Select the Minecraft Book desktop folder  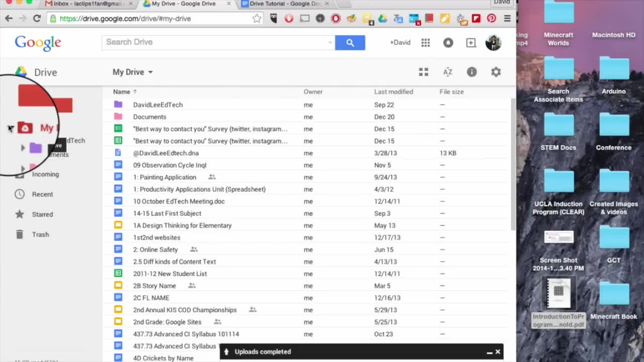point(614,301)
